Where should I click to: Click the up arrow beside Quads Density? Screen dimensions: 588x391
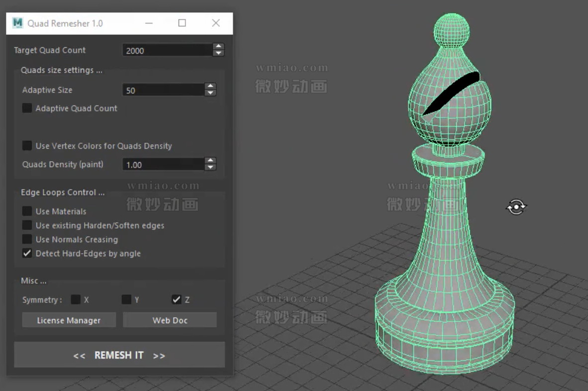(x=210, y=161)
